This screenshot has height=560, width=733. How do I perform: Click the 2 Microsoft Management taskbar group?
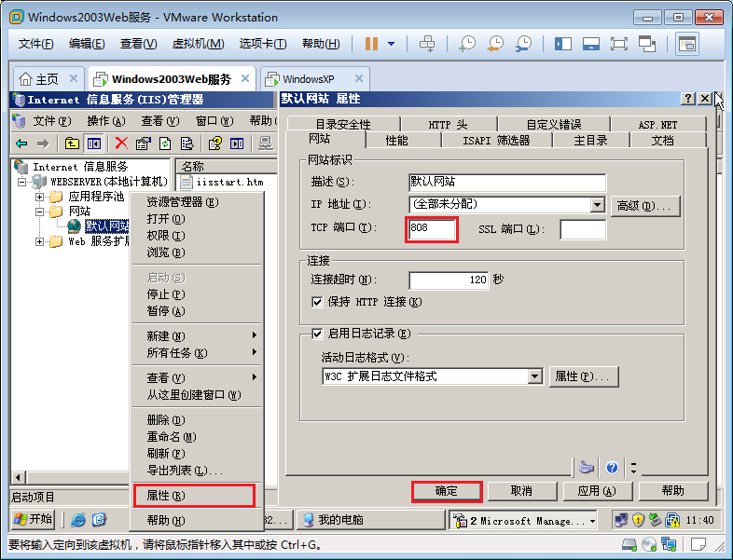[x=523, y=520]
